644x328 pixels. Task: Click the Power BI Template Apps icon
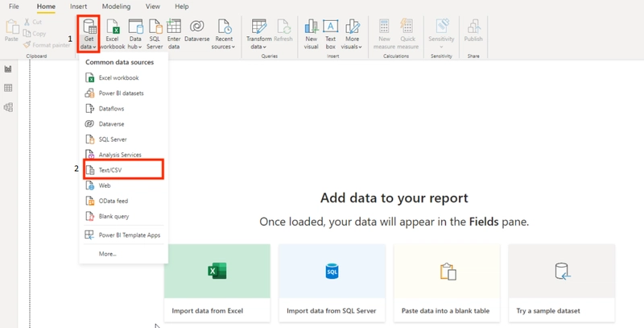(x=89, y=235)
